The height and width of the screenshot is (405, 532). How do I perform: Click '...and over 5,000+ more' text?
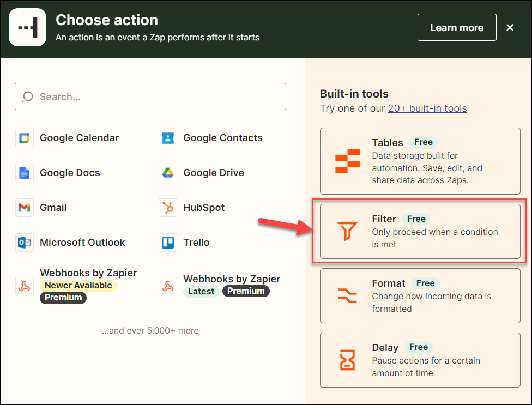[x=150, y=331]
